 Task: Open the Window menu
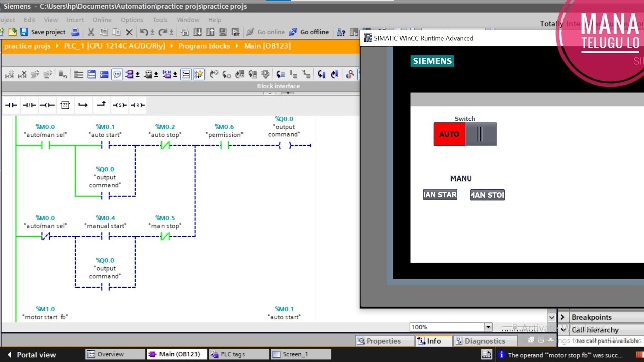click(188, 20)
